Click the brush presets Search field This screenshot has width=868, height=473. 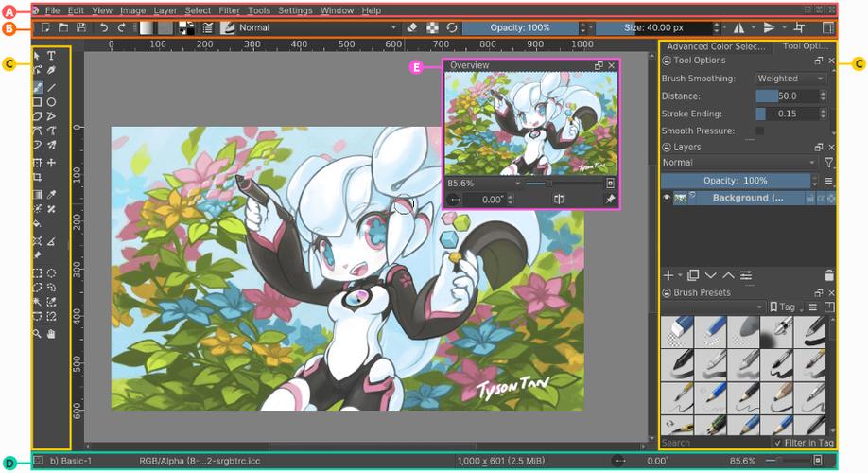[714, 443]
